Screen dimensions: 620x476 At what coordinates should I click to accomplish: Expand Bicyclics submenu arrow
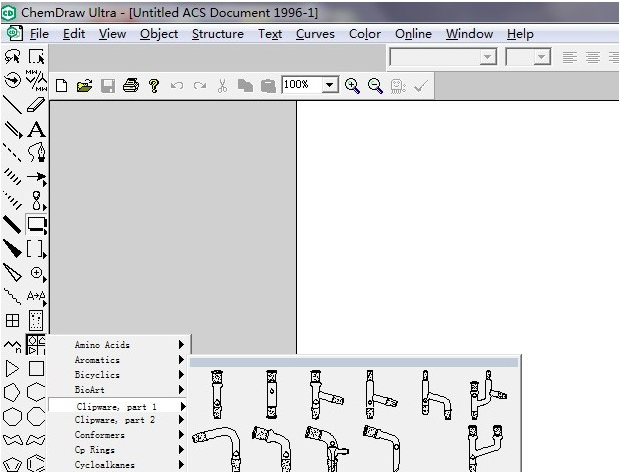181,375
